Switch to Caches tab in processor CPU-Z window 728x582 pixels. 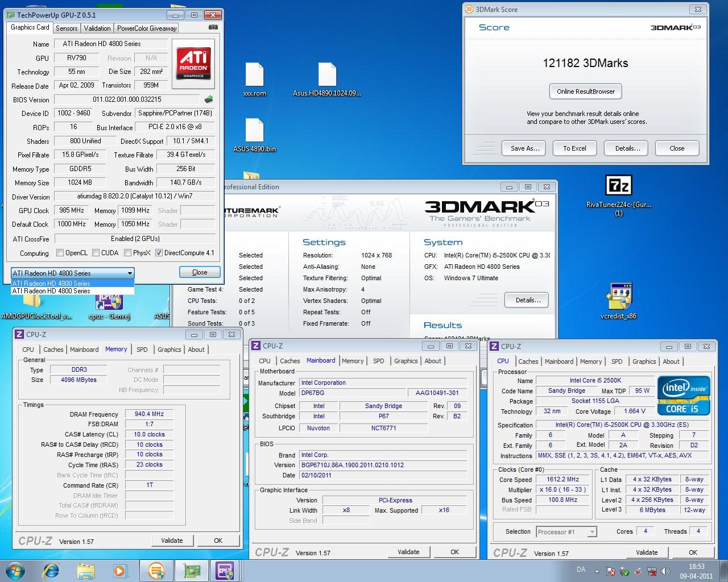pyautogui.click(x=528, y=361)
